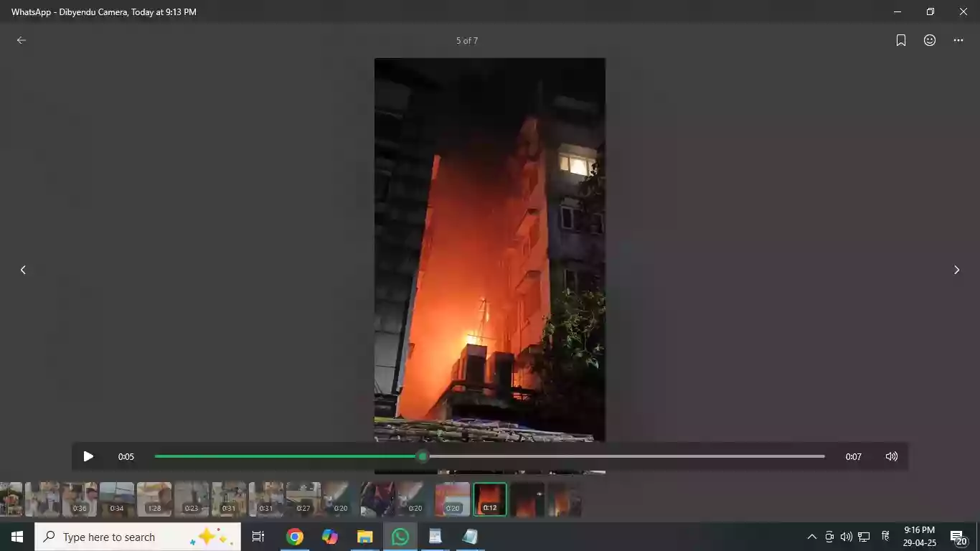The image size is (980, 551).
Task: Open the Windows Start menu
Action: coord(17,537)
